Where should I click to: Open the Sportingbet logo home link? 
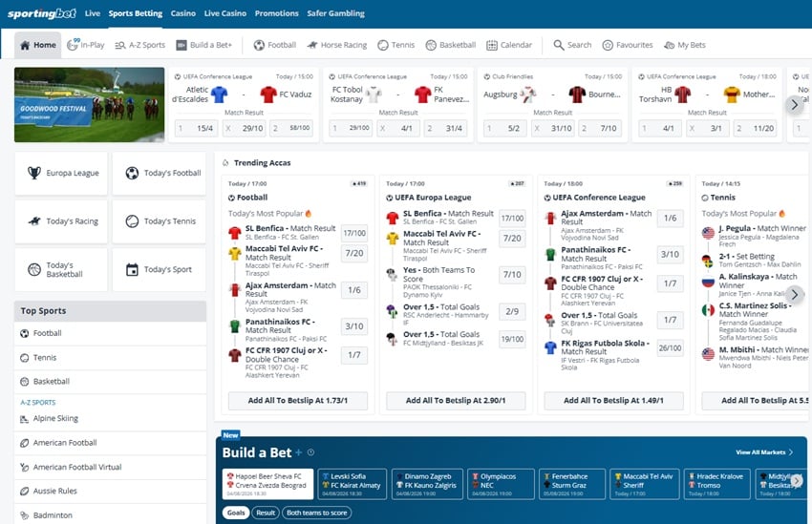click(x=41, y=13)
